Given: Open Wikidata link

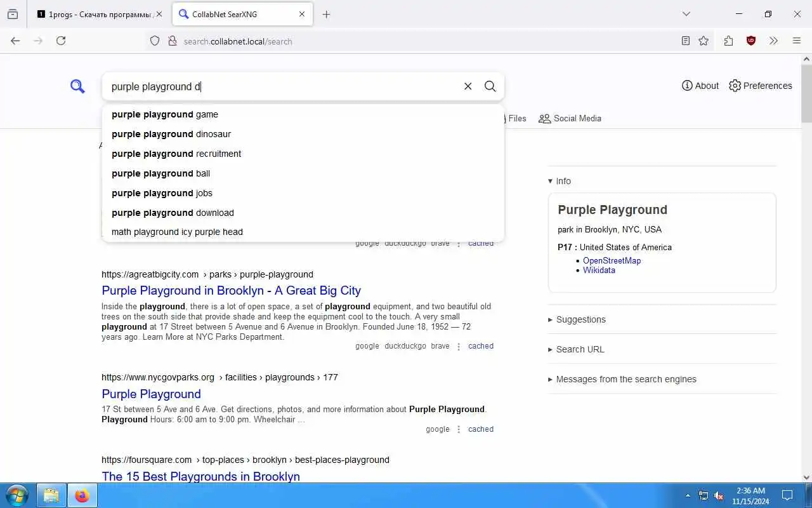Looking at the screenshot, I should click(x=599, y=270).
